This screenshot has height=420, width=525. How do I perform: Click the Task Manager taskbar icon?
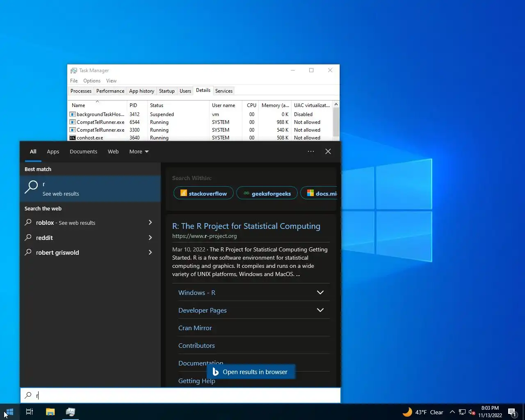click(71, 412)
